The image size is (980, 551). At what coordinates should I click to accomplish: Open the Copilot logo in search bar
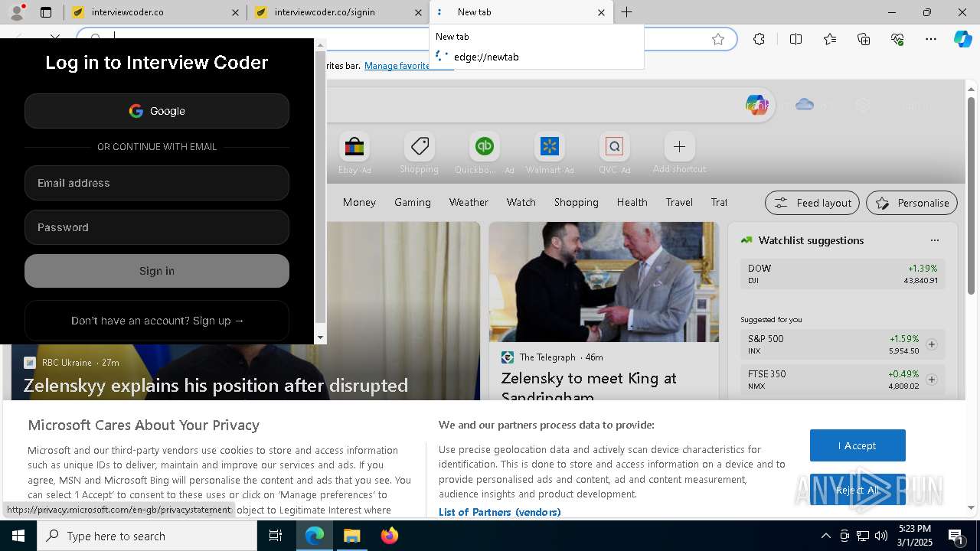click(756, 105)
